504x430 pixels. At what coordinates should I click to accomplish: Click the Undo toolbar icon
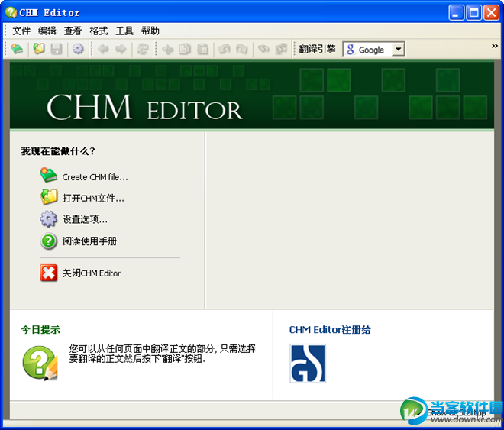pyautogui.click(x=225, y=49)
